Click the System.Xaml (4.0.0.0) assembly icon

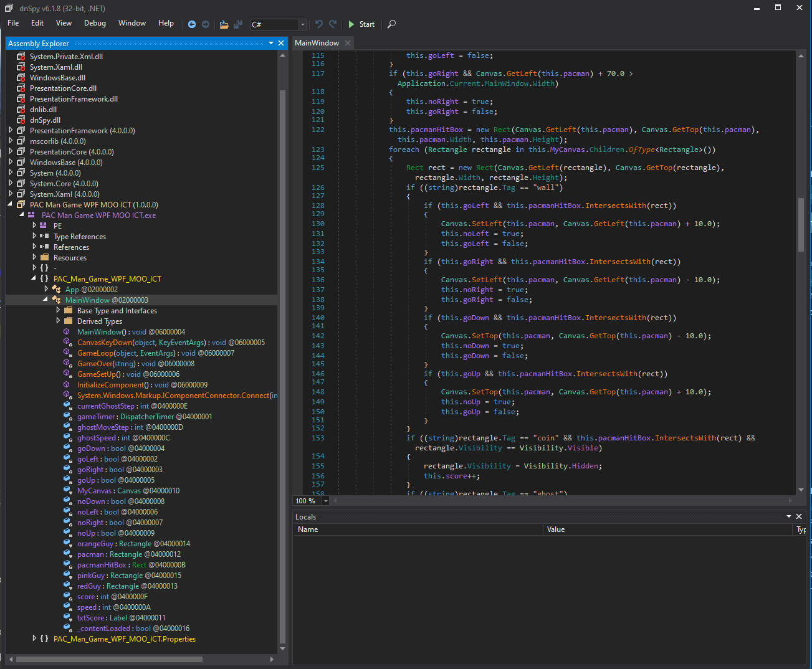[21, 194]
